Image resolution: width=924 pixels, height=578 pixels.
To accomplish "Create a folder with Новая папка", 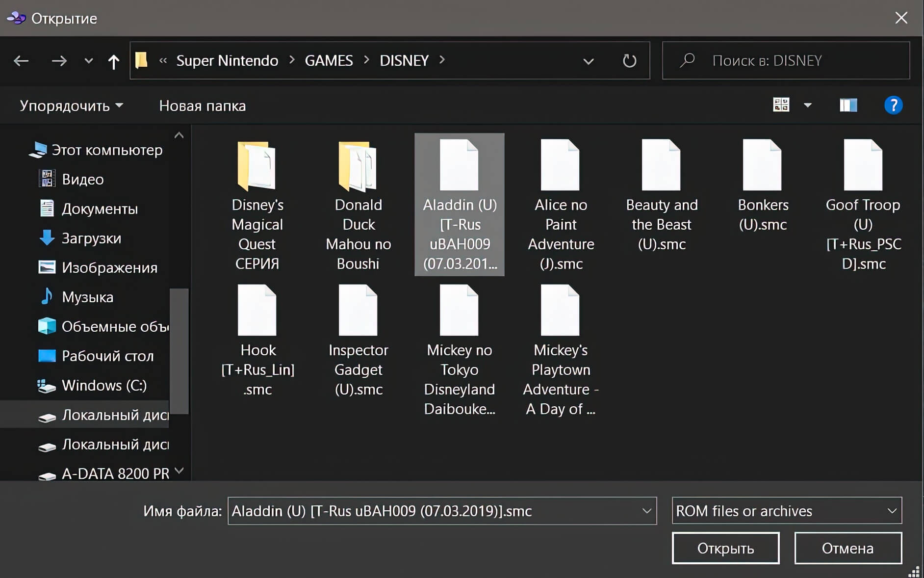I will click(202, 106).
